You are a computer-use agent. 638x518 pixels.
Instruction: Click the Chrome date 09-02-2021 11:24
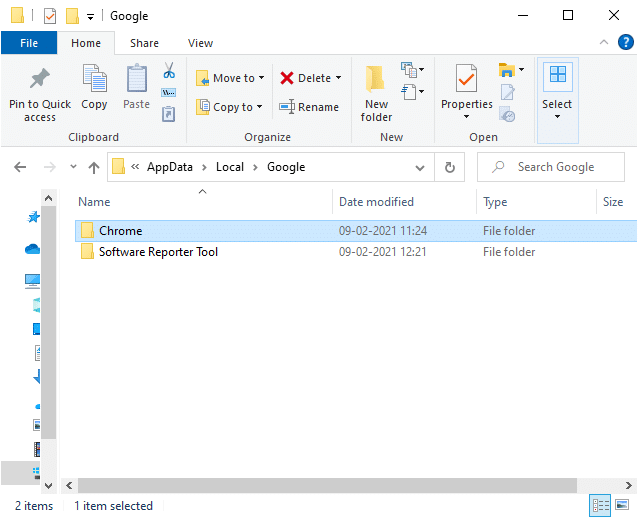pyautogui.click(x=383, y=231)
